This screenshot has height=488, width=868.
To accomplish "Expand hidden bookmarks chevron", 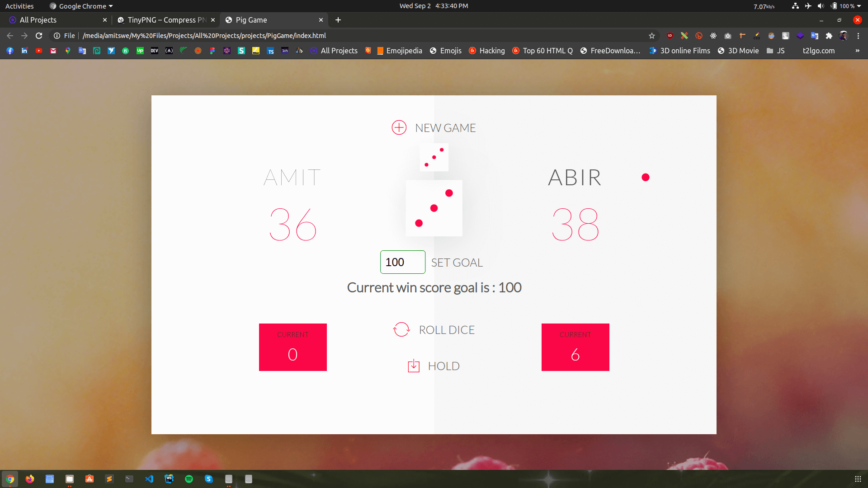I will (x=857, y=51).
